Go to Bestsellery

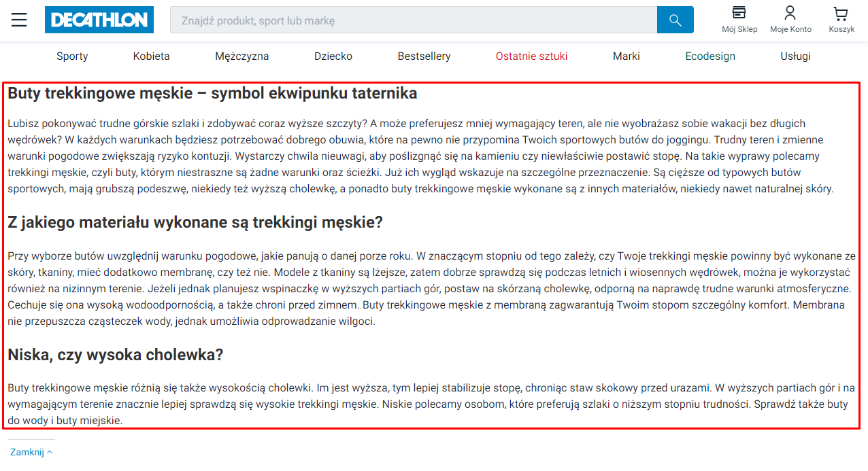pyautogui.click(x=424, y=56)
